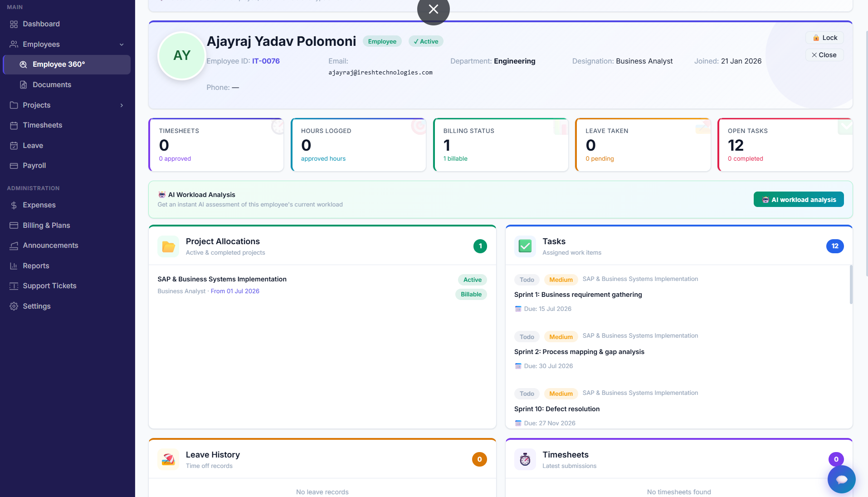Image resolution: width=868 pixels, height=497 pixels.
Task: Open the Leave Taken stat card
Action: click(x=643, y=145)
